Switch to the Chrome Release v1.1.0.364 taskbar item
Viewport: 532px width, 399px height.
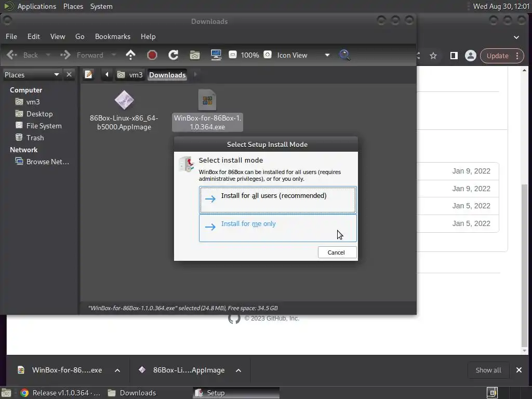click(61, 393)
